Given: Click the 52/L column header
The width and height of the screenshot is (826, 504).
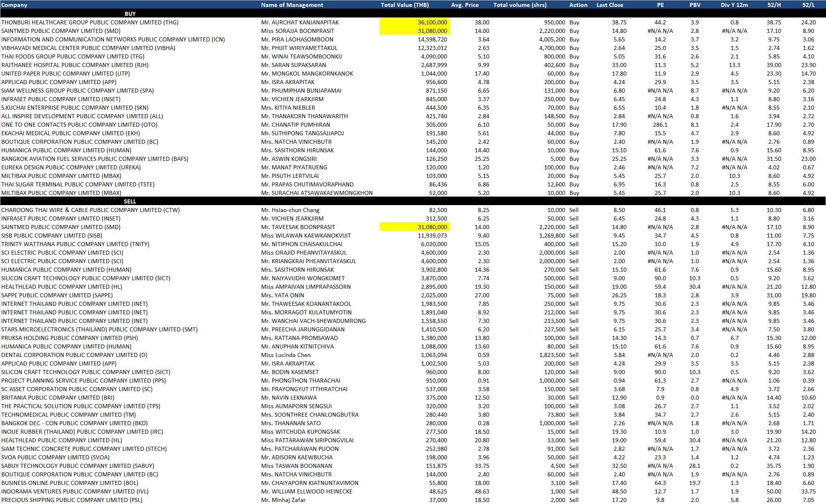Looking at the screenshot, I should [x=808, y=5].
